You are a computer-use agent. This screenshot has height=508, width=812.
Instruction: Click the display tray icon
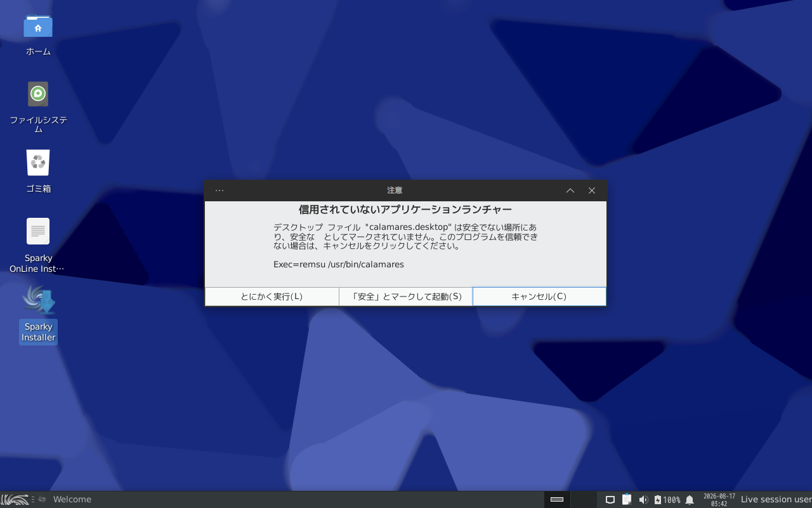610,500
